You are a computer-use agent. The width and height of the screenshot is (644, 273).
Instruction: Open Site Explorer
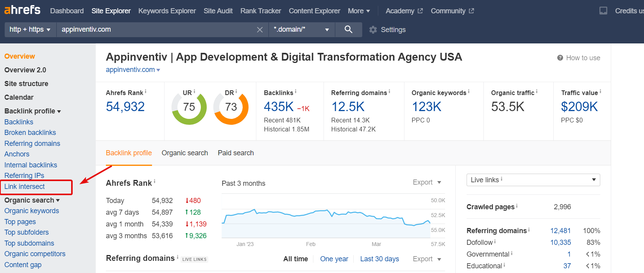coord(111,11)
